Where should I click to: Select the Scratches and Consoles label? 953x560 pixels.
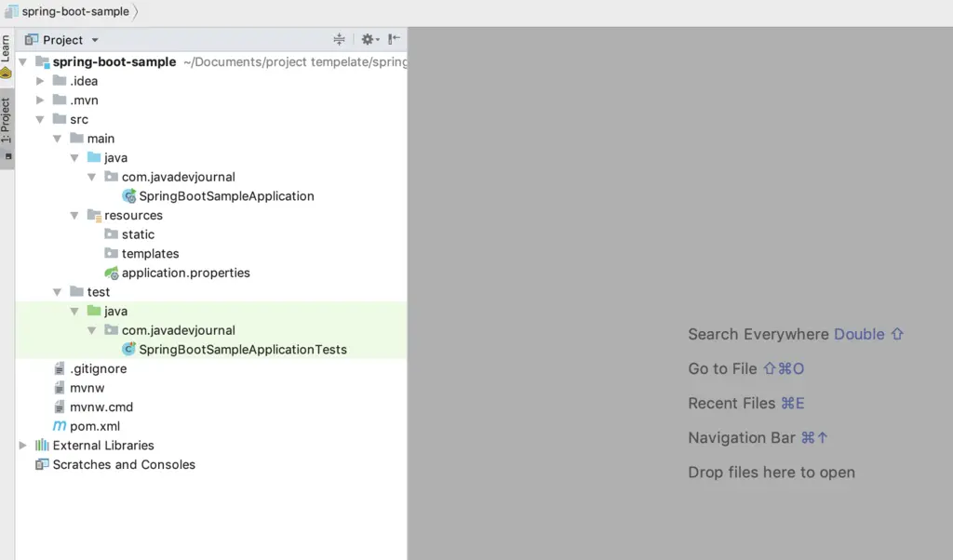pyautogui.click(x=124, y=464)
